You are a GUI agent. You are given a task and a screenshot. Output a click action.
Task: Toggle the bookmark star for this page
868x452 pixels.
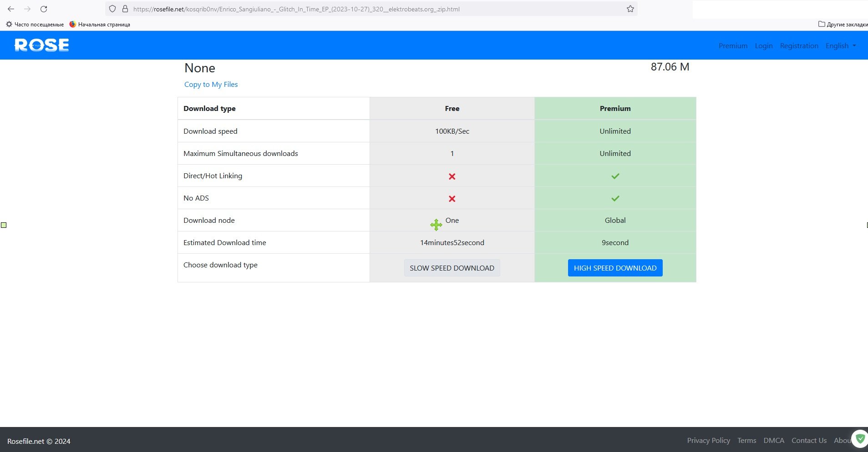630,9
